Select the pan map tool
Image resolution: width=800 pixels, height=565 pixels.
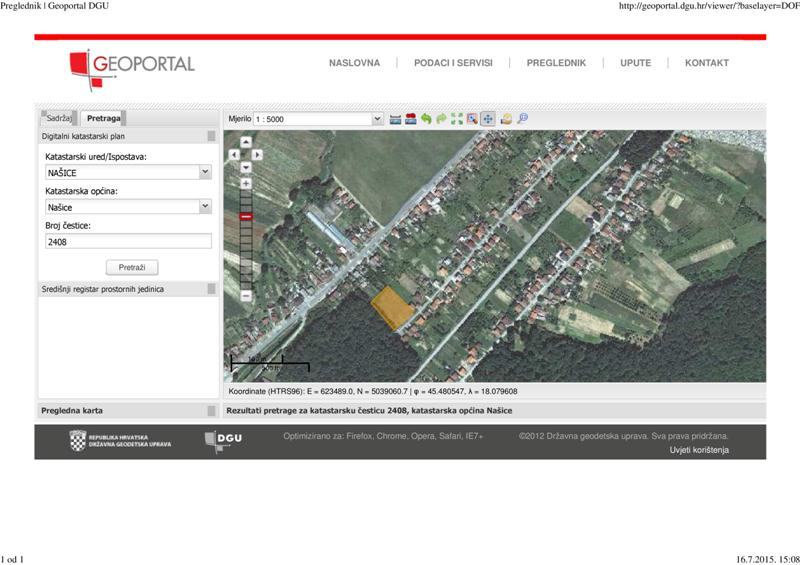(488, 119)
